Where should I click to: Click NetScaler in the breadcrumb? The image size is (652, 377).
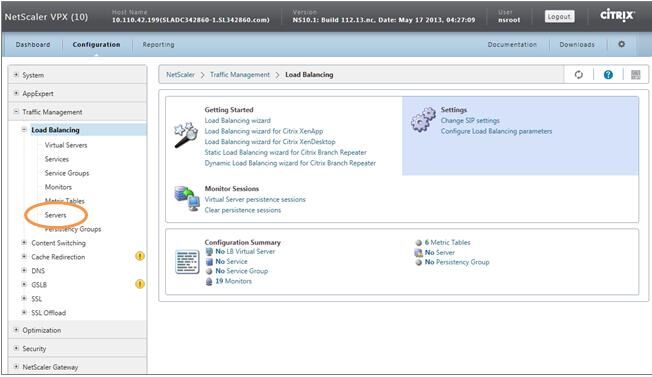coord(180,75)
